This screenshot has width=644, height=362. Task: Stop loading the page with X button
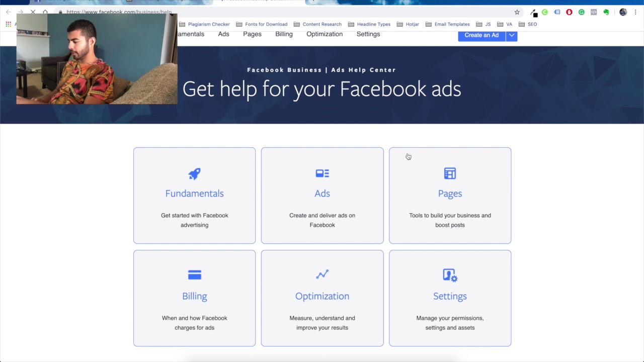click(33, 12)
